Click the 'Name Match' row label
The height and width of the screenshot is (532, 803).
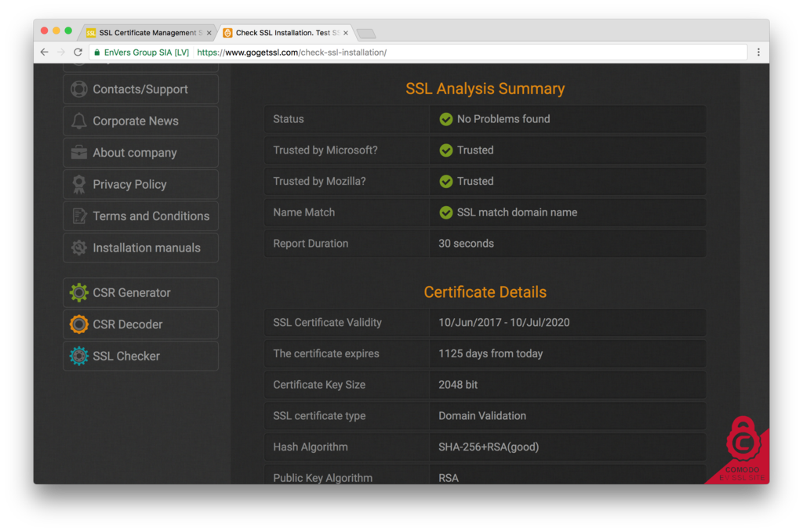click(303, 212)
